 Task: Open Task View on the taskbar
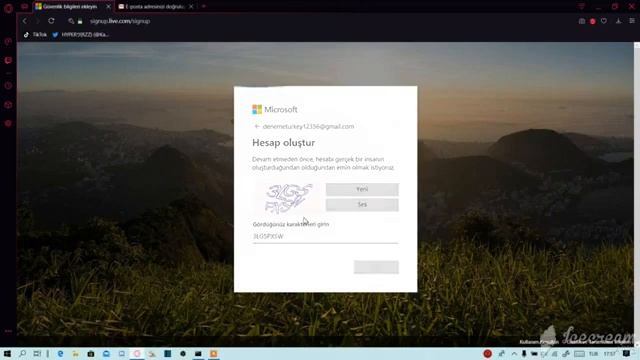click(x=37, y=353)
